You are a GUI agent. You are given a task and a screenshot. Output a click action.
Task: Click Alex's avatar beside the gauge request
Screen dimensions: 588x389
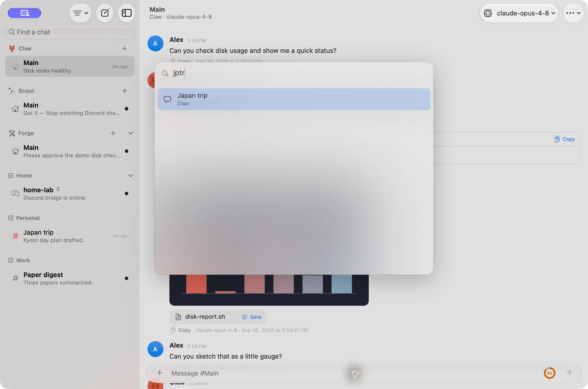(155, 349)
